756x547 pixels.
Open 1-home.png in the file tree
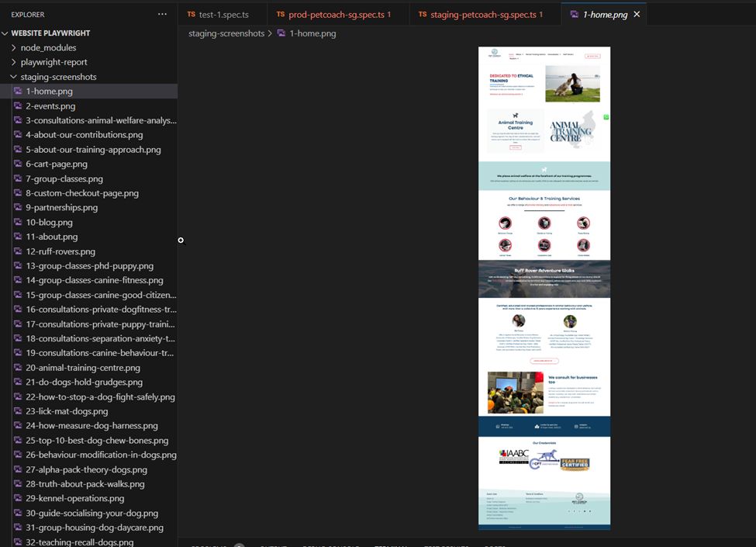pos(88,92)
